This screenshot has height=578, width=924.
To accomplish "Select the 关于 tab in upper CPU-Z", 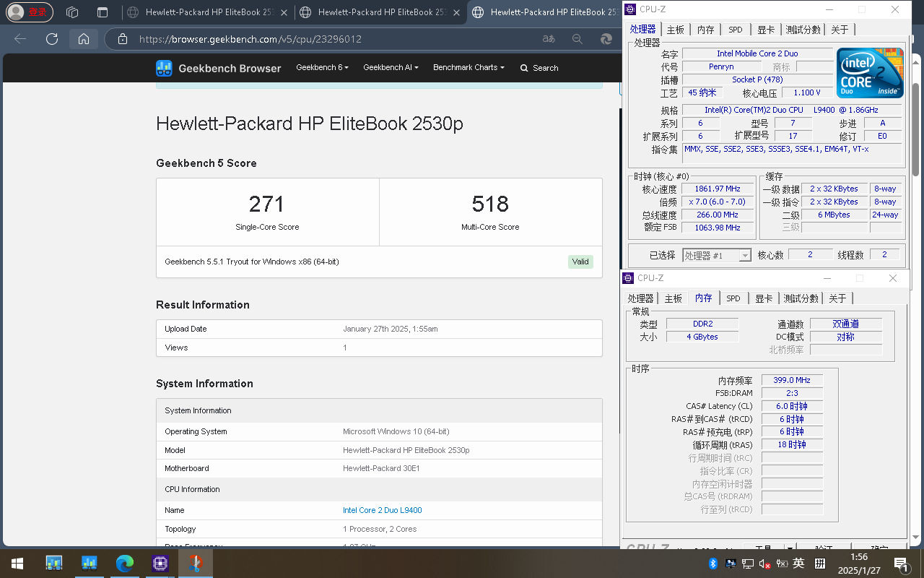I will (x=840, y=30).
